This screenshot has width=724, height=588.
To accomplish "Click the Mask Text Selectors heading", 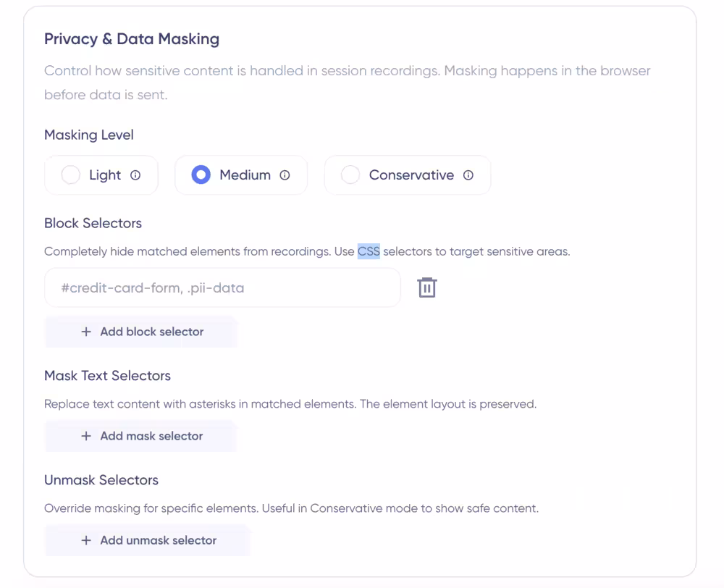I will (x=108, y=376).
